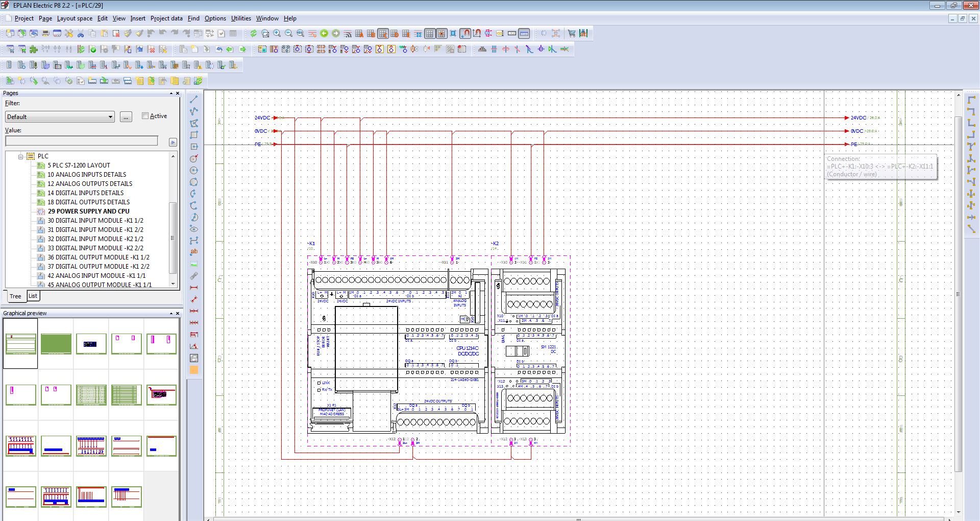Select the rectangle drawing tool

click(x=194, y=135)
